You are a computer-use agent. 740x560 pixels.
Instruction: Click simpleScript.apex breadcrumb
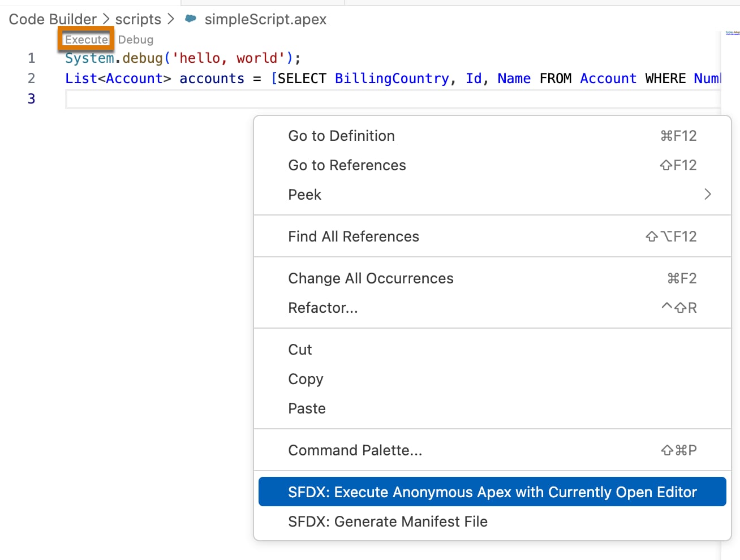pos(265,19)
